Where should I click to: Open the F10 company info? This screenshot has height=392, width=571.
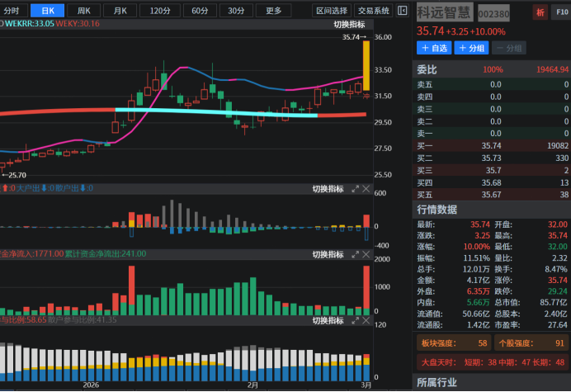point(561,13)
